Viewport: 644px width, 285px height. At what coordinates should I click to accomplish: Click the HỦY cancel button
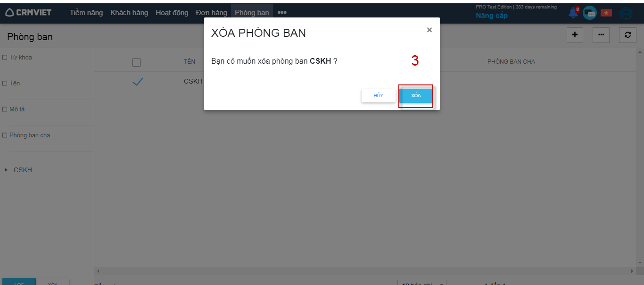[379, 96]
